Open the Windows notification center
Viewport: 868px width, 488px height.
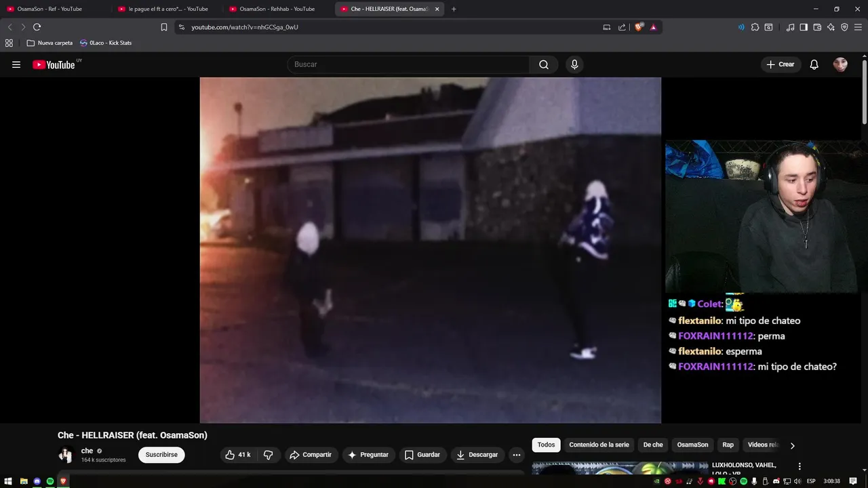(x=853, y=481)
